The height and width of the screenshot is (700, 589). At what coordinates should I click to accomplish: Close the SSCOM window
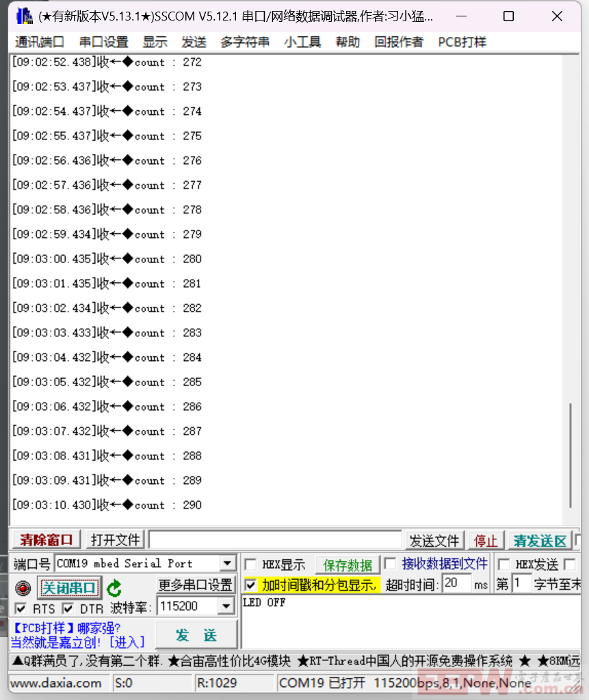pyautogui.click(x=557, y=16)
